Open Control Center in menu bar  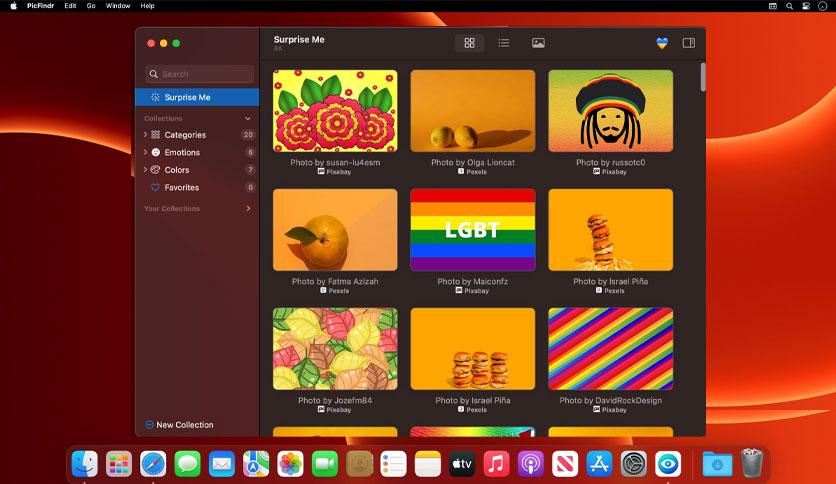(x=806, y=6)
